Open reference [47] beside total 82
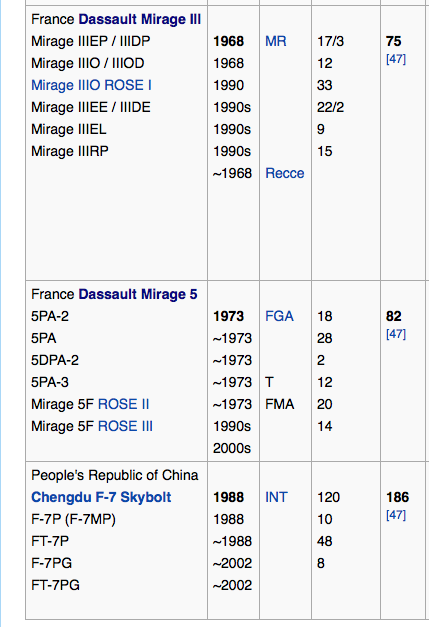The height and width of the screenshot is (627, 429). pyautogui.click(x=396, y=334)
